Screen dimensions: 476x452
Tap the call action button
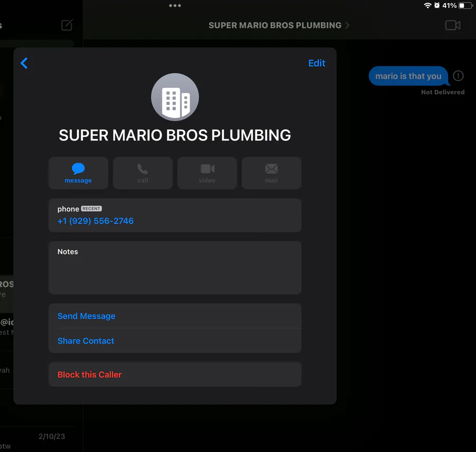point(143,173)
